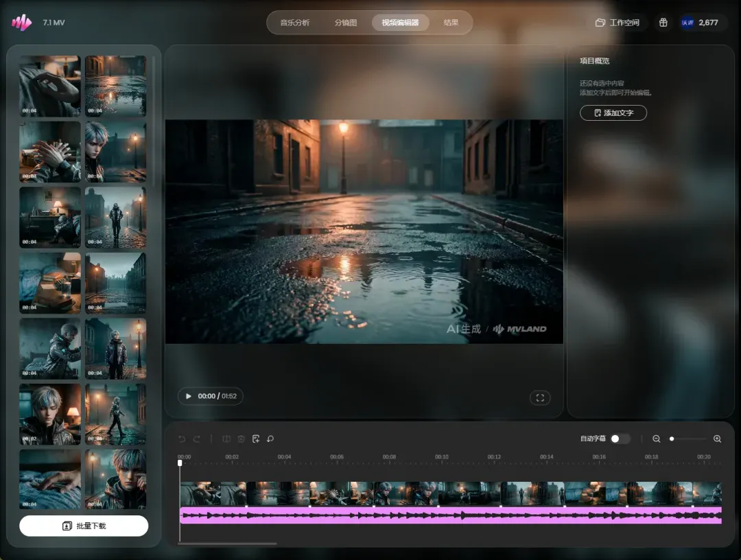Screen dimensions: 741x560
Task: Zoom in the timeline with plus magnifier
Action: [717, 439]
